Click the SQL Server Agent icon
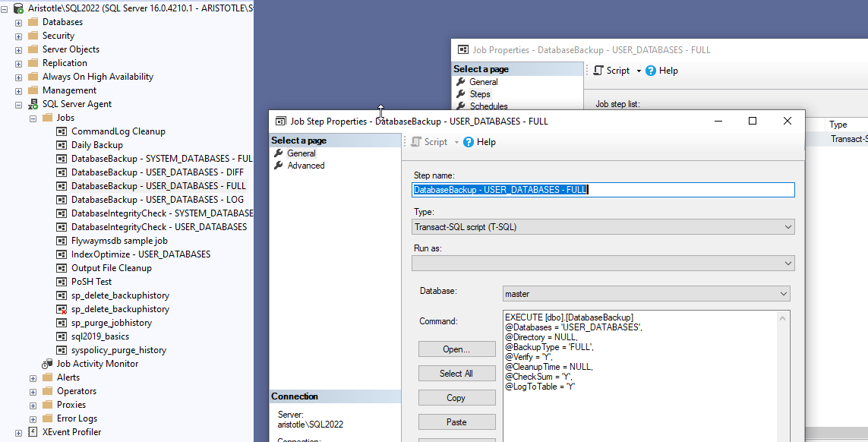 click(33, 103)
